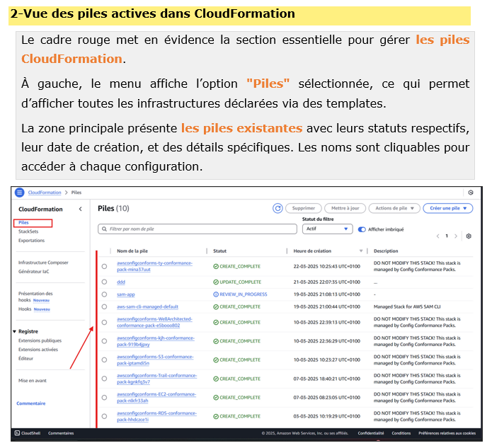Open awsconfigconforms-RDS-conformance stack link

click(157, 417)
